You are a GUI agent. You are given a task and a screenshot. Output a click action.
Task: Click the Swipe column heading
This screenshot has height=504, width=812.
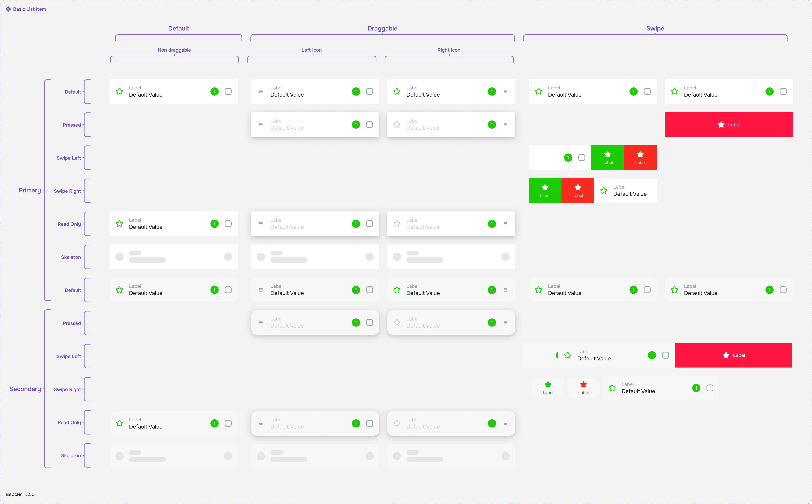coord(655,28)
